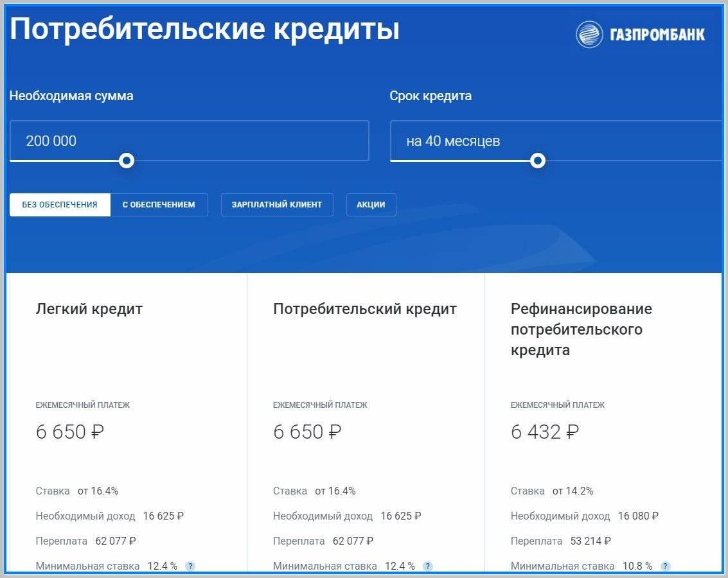Screen dimensions: 728x578
Task: Click the Gazprombank logo
Action: point(640,34)
